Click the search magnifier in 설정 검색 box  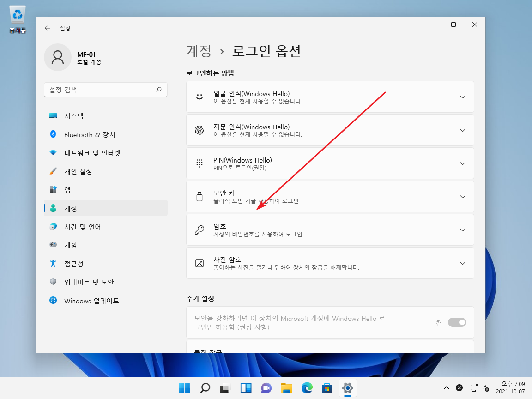coord(159,90)
